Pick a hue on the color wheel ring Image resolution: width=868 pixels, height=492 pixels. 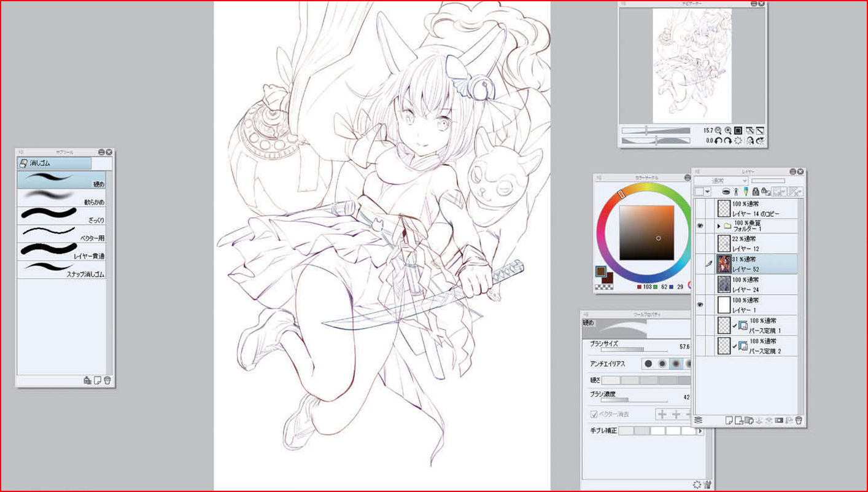621,194
